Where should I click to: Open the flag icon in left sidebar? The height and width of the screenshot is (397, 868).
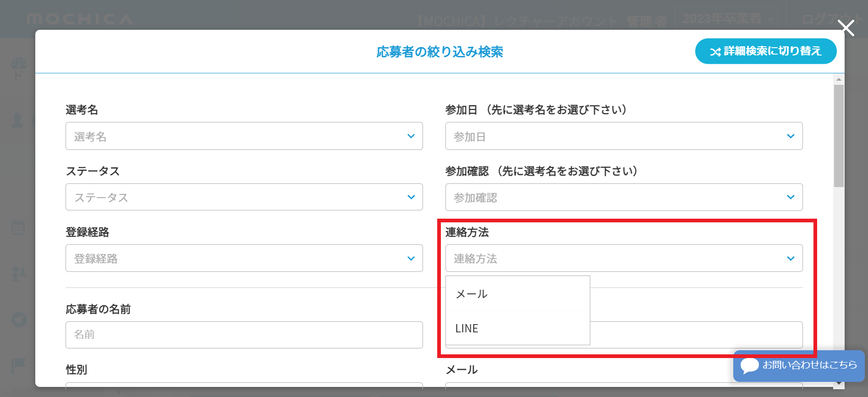click(x=18, y=365)
